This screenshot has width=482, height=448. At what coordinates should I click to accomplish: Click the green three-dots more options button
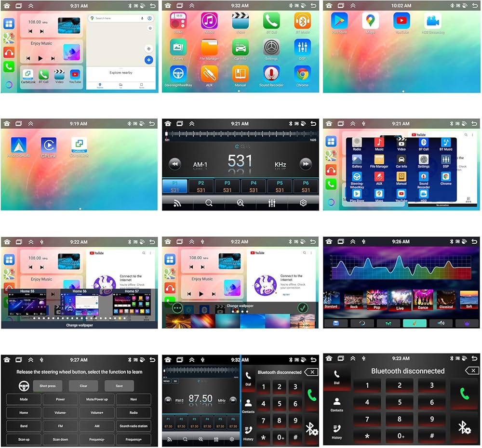point(177,308)
